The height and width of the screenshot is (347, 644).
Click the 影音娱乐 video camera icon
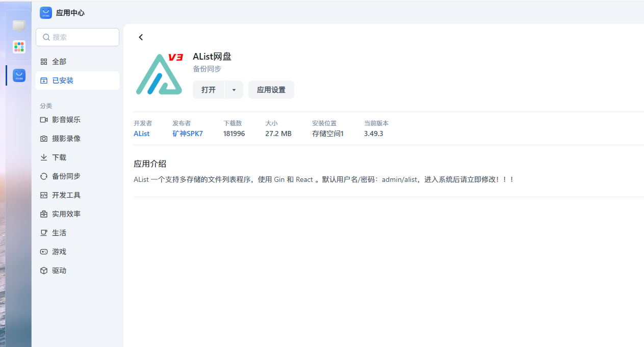[x=44, y=120]
